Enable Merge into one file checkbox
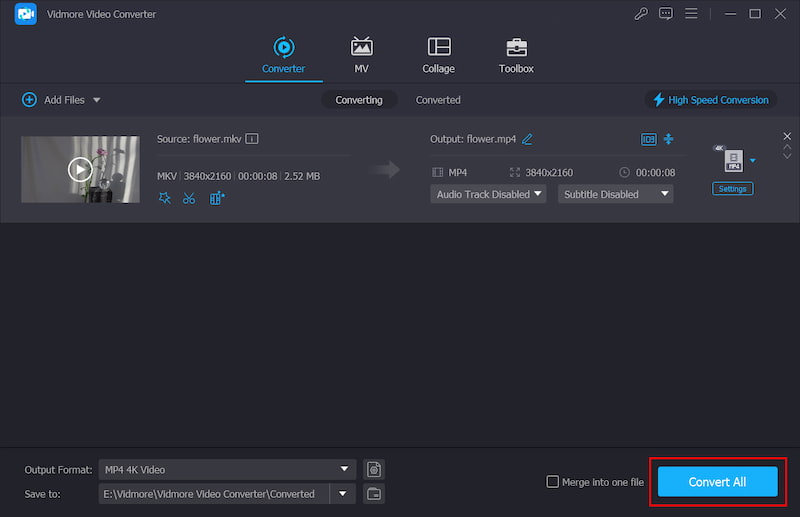The width and height of the screenshot is (800, 517). [552, 482]
